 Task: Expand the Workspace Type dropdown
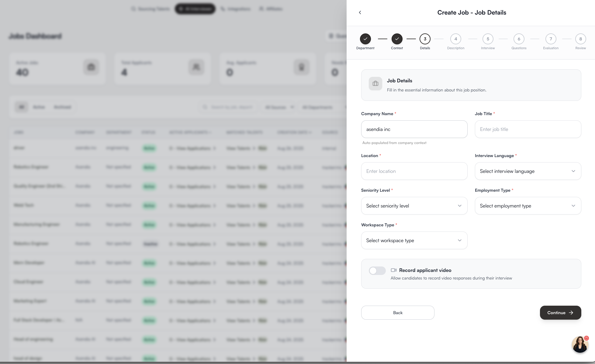click(x=414, y=240)
